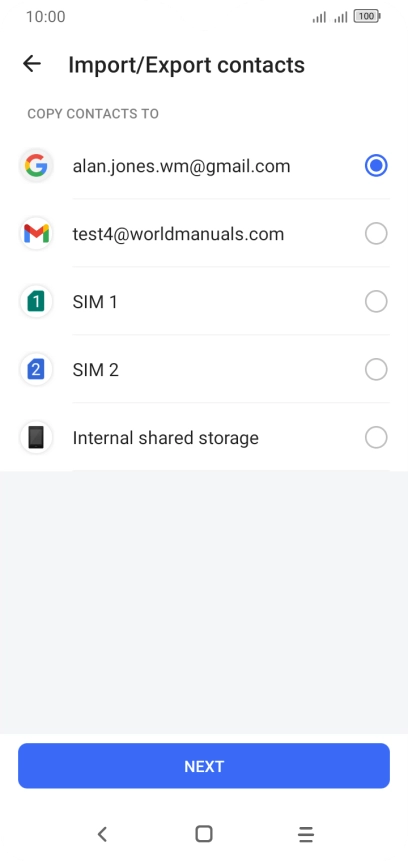The image size is (408, 861).
Task: Choose the SIM 2 radio button
Action: tap(376, 370)
